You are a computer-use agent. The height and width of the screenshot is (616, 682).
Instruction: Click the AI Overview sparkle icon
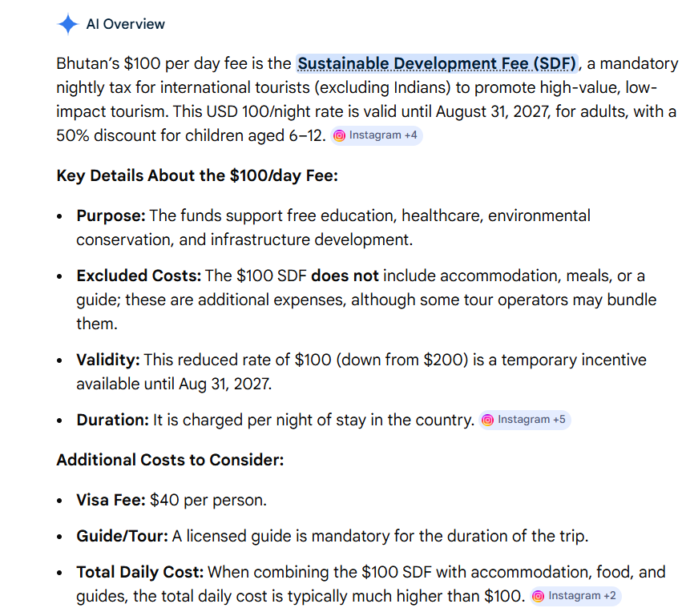[67, 24]
